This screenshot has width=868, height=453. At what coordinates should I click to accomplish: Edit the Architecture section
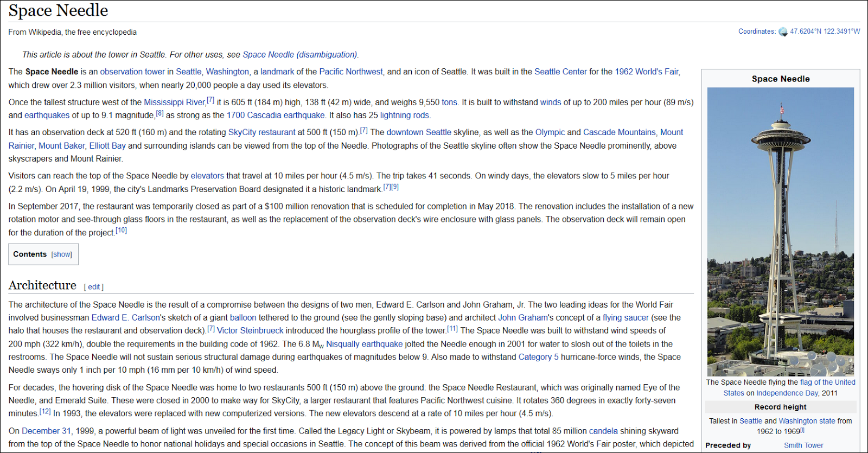point(94,287)
